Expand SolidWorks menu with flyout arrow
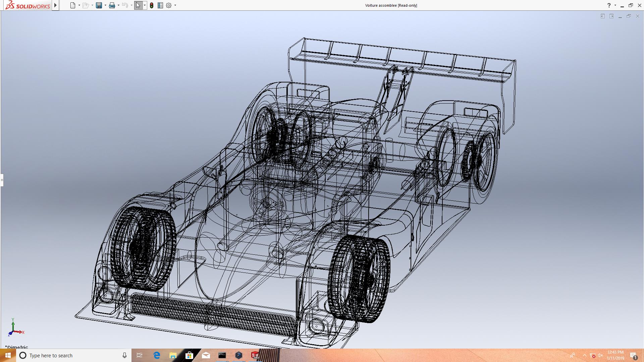 coord(56,5)
